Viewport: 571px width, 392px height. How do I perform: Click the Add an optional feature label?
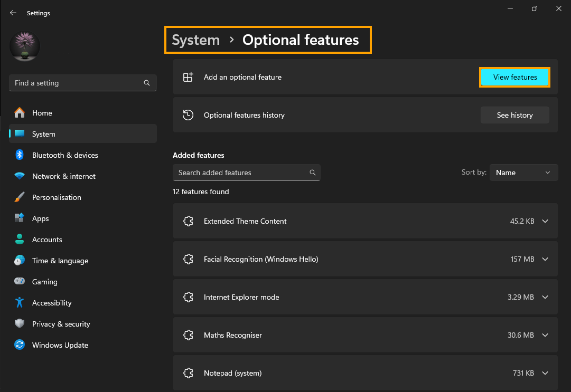click(x=242, y=77)
